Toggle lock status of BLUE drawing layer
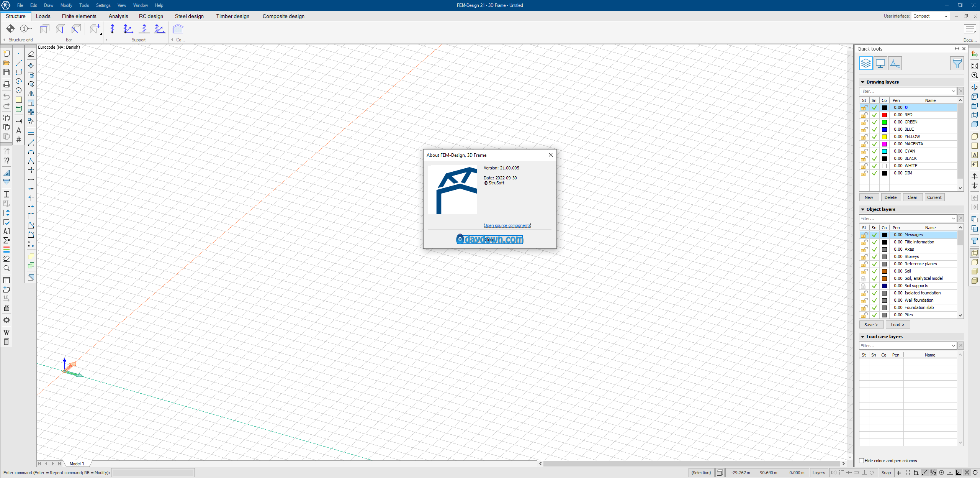This screenshot has width=980, height=478. click(864, 129)
